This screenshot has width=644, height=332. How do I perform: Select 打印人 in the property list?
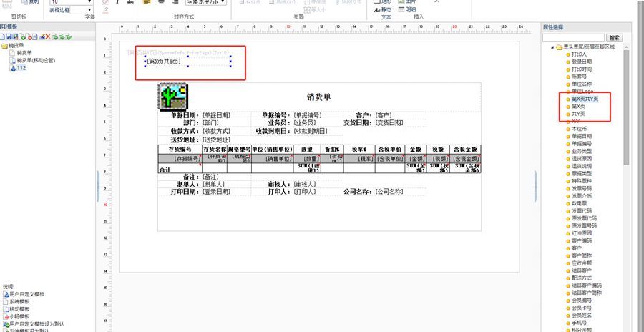(579, 54)
